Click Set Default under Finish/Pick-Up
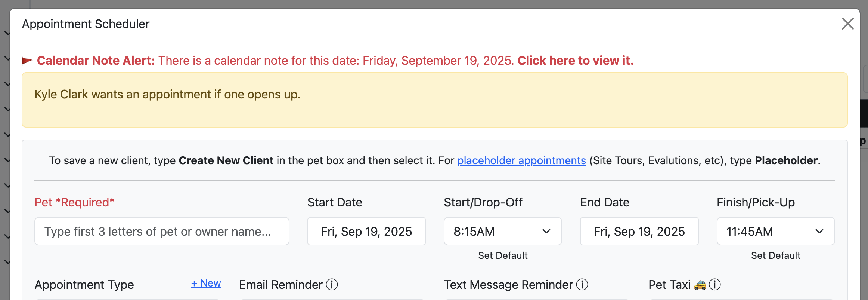The height and width of the screenshot is (300, 868). click(776, 255)
